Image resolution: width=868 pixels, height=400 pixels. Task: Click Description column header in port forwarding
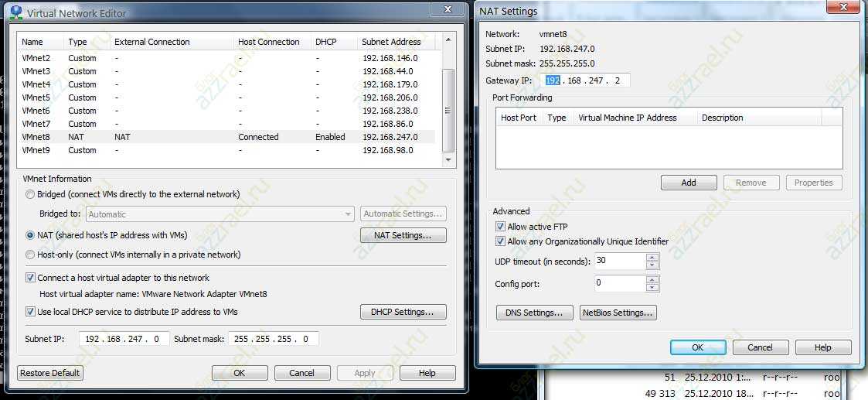pos(760,118)
